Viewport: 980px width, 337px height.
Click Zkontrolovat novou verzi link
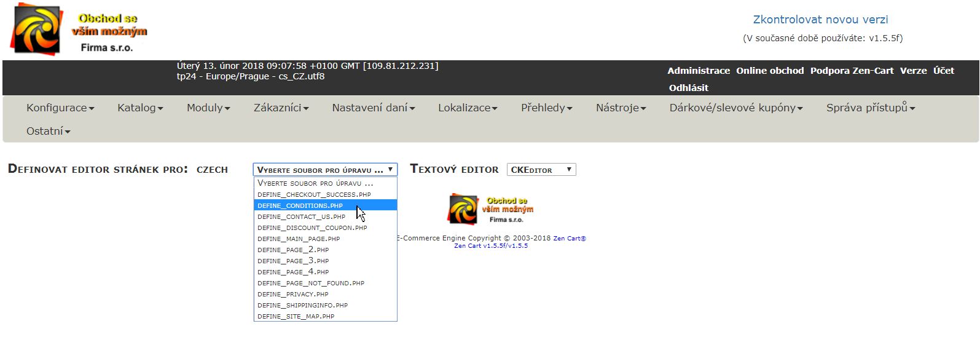coord(820,20)
